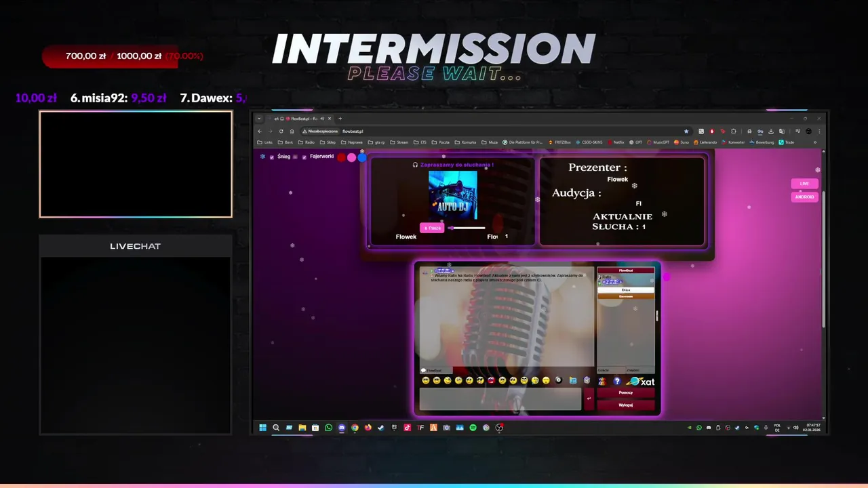Open the browser downloads icon

point(771,131)
